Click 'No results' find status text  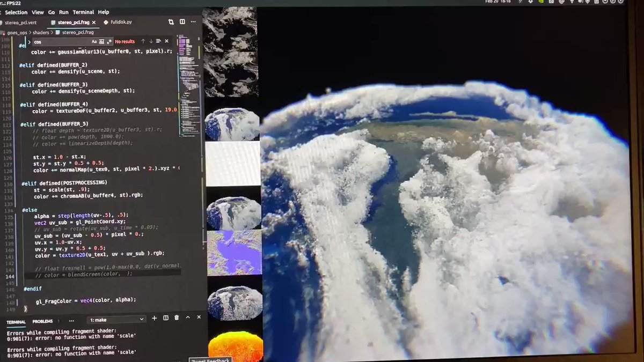[125, 41]
